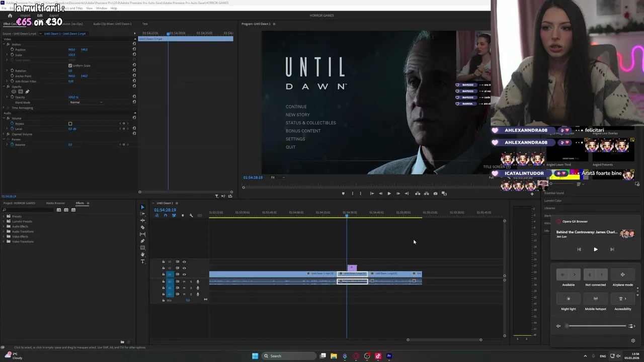
Task: Select the Pen tool in timeline toolbox
Action: [142, 241]
